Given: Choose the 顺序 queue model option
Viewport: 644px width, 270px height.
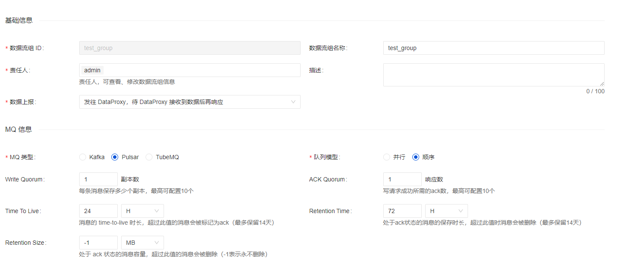Looking at the screenshot, I should tap(416, 157).
